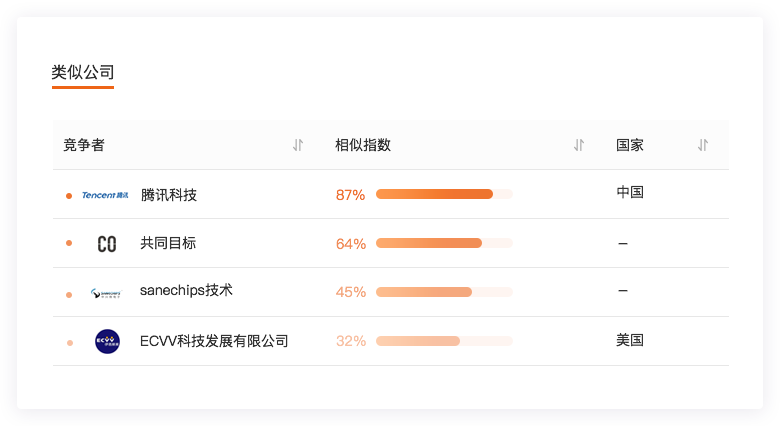Screen dimensions: 780x426
Task: Open sanechips技术 company link
Action: click(x=186, y=291)
